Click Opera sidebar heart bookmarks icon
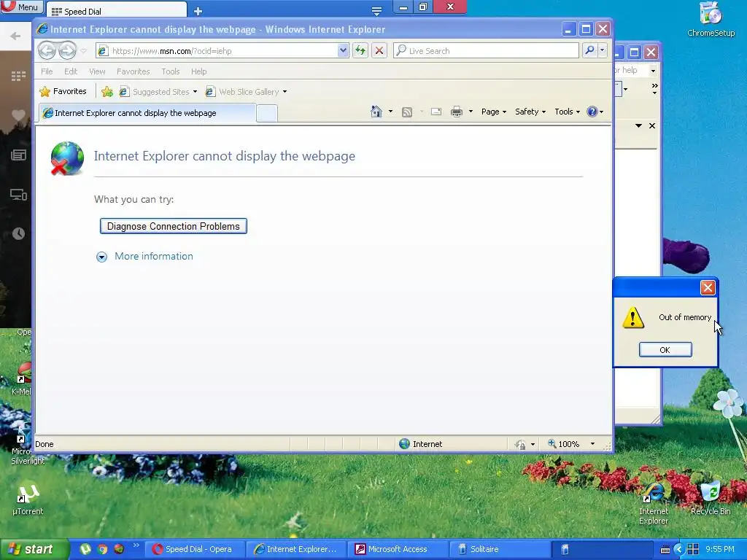This screenshot has width=747, height=560. [18, 115]
